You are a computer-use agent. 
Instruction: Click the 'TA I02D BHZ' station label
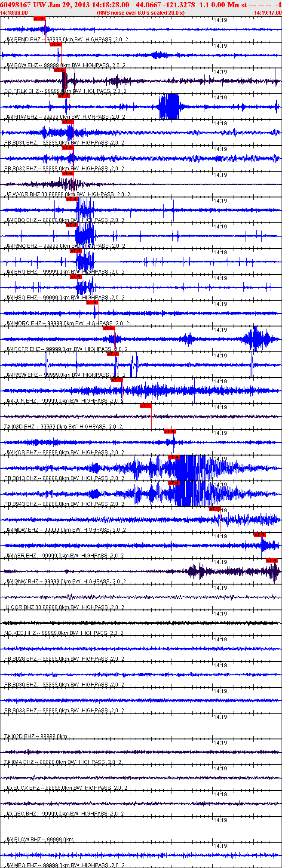(19, 736)
